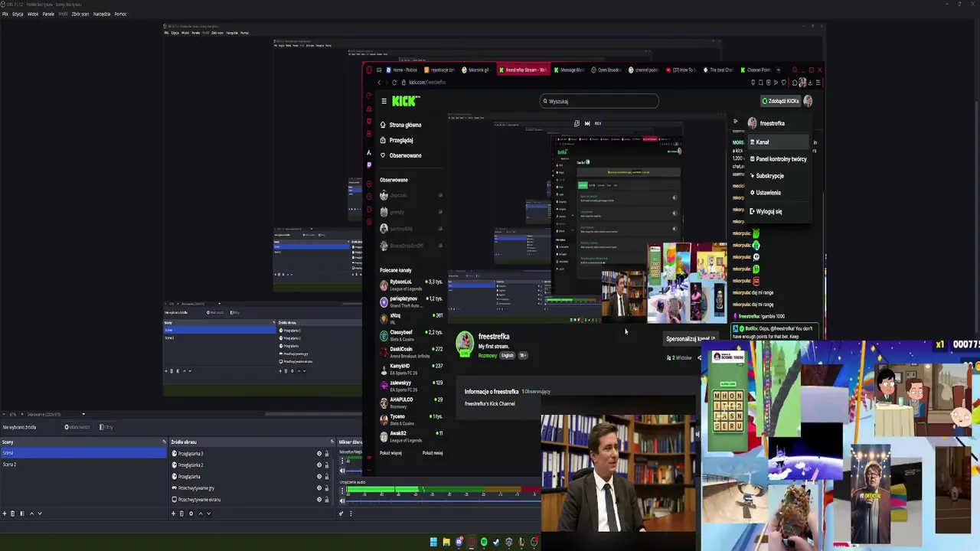
Task: Click the kick.com/freestrefka address bar
Action: click(x=426, y=83)
